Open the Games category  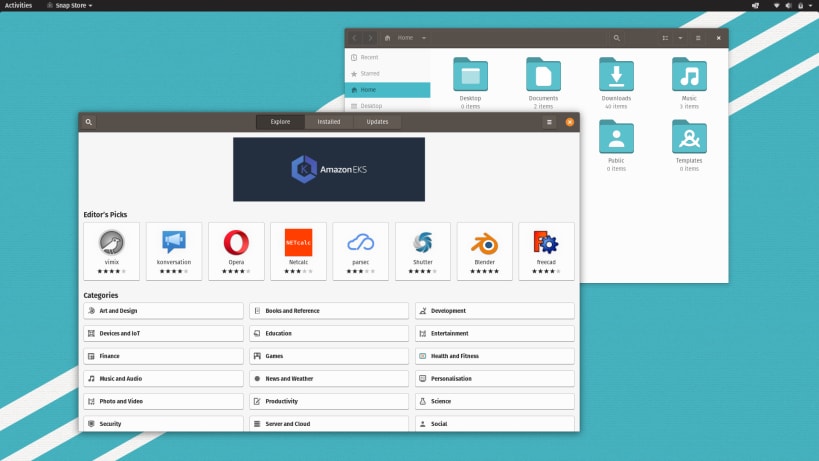[329, 356]
